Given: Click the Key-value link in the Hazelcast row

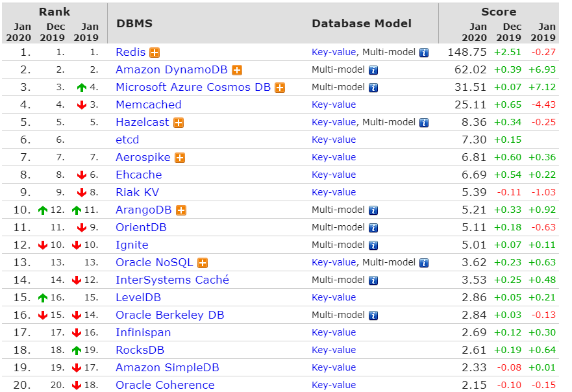Looking at the screenshot, I should [x=334, y=122].
